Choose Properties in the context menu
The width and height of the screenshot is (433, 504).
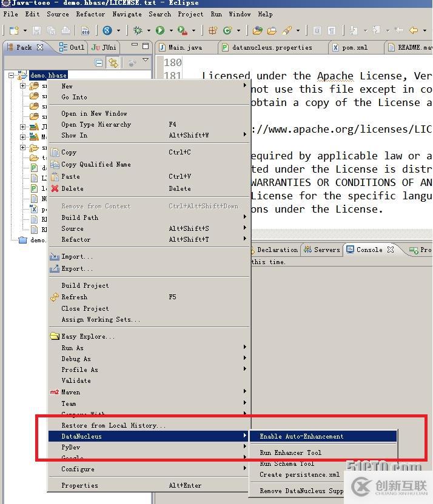click(x=148, y=485)
